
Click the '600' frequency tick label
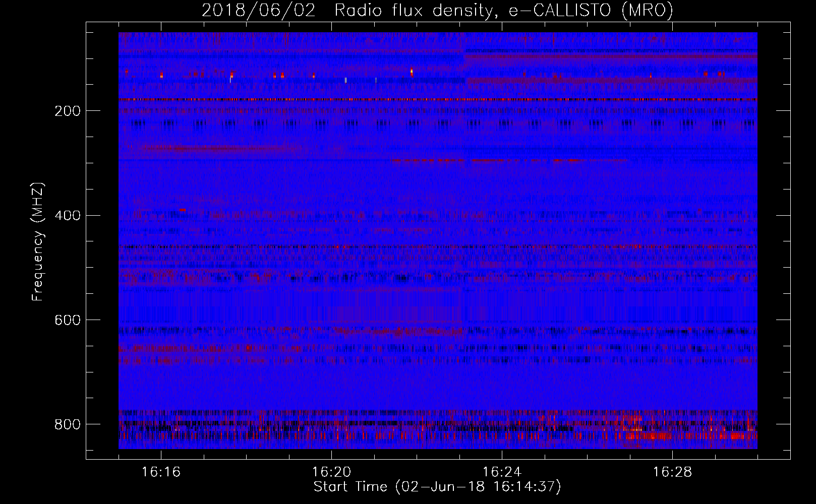68,320
